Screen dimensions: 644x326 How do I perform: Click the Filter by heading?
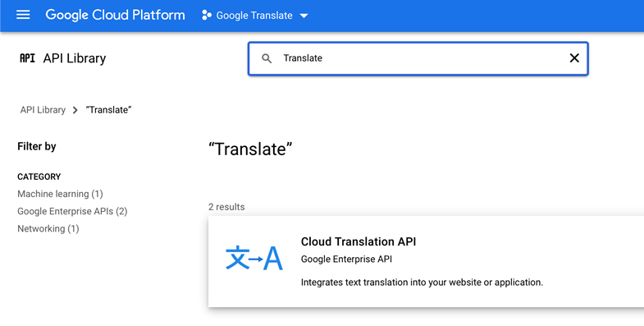click(x=37, y=146)
